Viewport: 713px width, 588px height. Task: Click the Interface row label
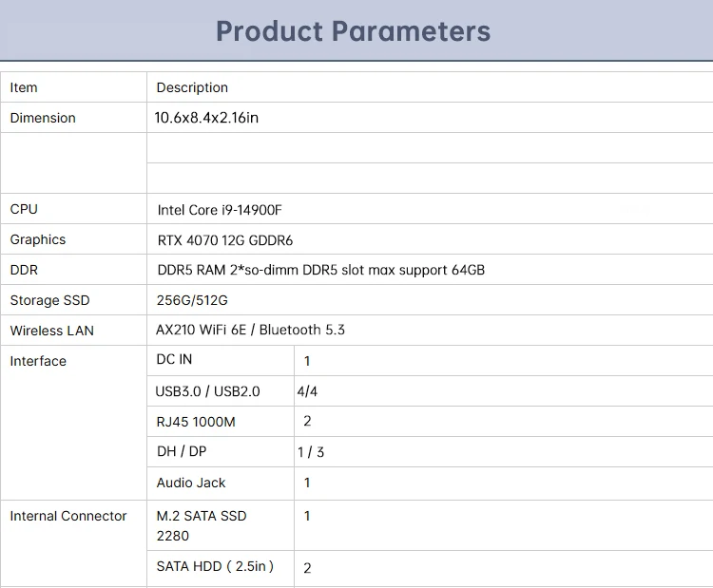click(38, 361)
